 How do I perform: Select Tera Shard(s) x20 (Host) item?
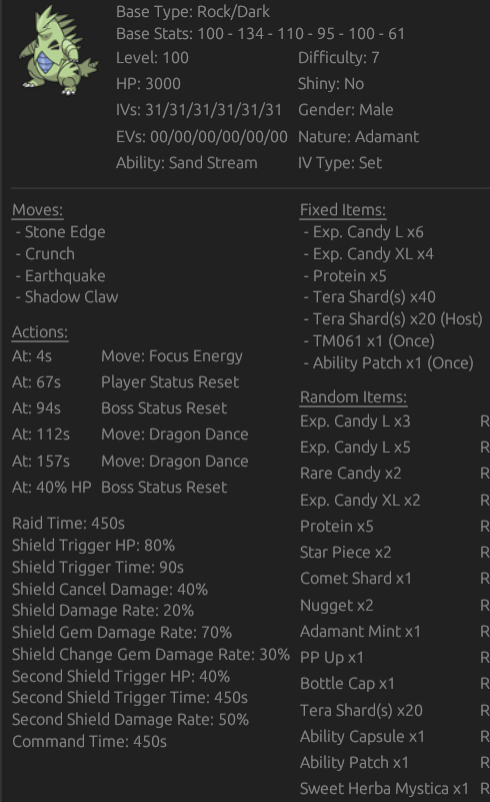397,319
